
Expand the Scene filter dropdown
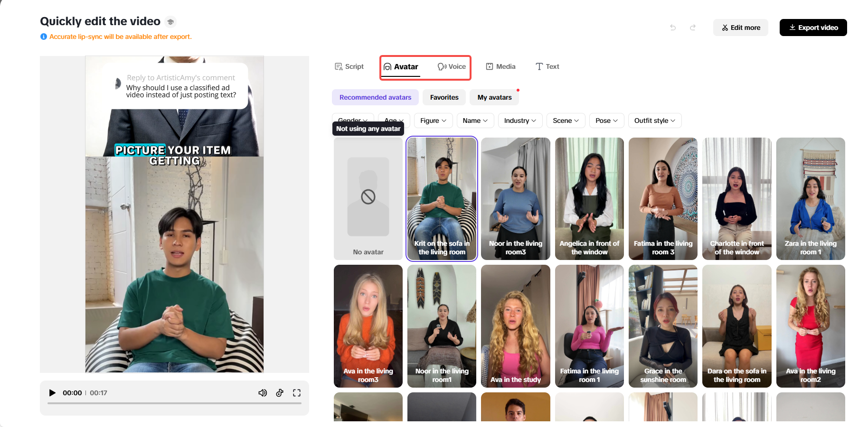(566, 121)
